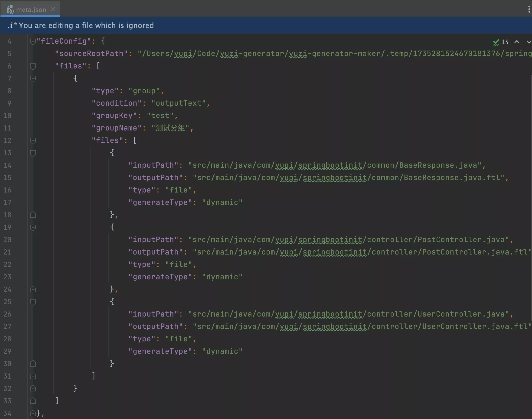Click UserController.java inputPath value

pyautogui.click(x=349, y=314)
